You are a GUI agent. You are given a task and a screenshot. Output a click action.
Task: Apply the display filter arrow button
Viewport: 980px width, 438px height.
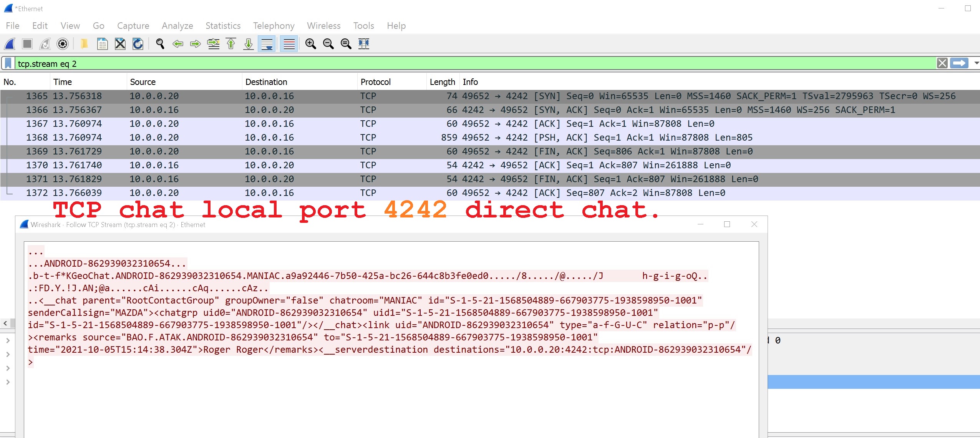click(959, 63)
